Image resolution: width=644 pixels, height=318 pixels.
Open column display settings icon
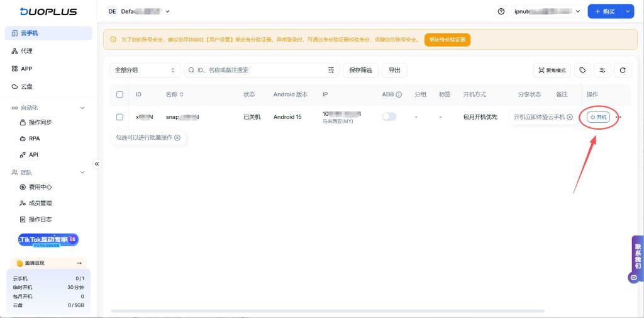point(602,71)
